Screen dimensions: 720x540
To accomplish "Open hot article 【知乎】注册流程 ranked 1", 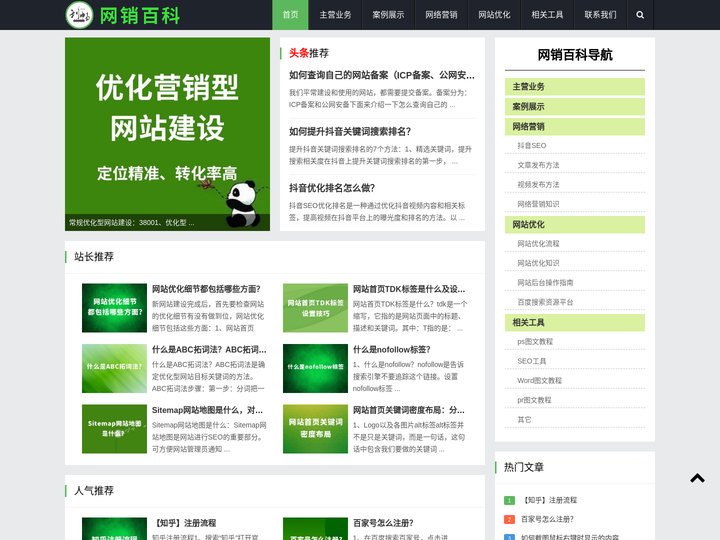I will pos(549,500).
